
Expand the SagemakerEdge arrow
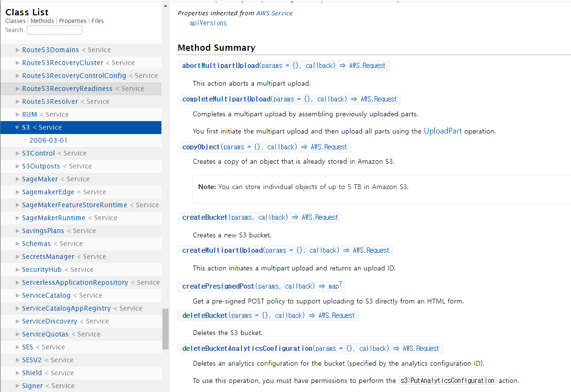click(x=17, y=192)
